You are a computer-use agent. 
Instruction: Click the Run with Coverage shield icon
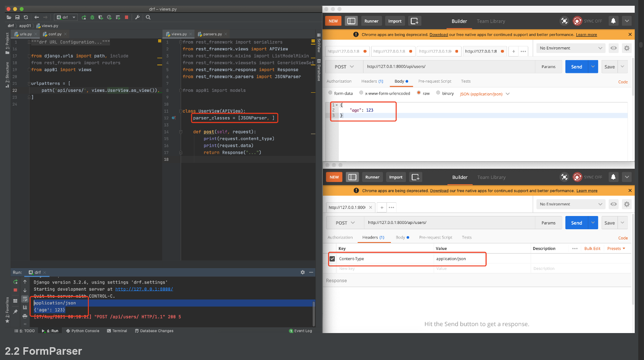pos(101,17)
